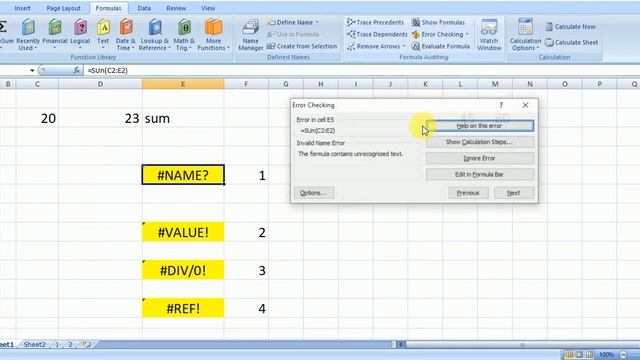Click Trace Precedents

tap(376, 22)
